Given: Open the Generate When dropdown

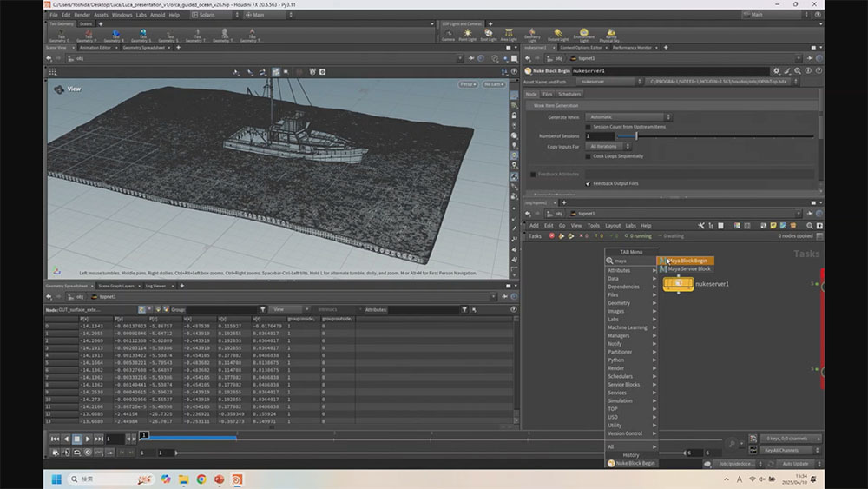Looking at the screenshot, I should (x=628, y=117).
